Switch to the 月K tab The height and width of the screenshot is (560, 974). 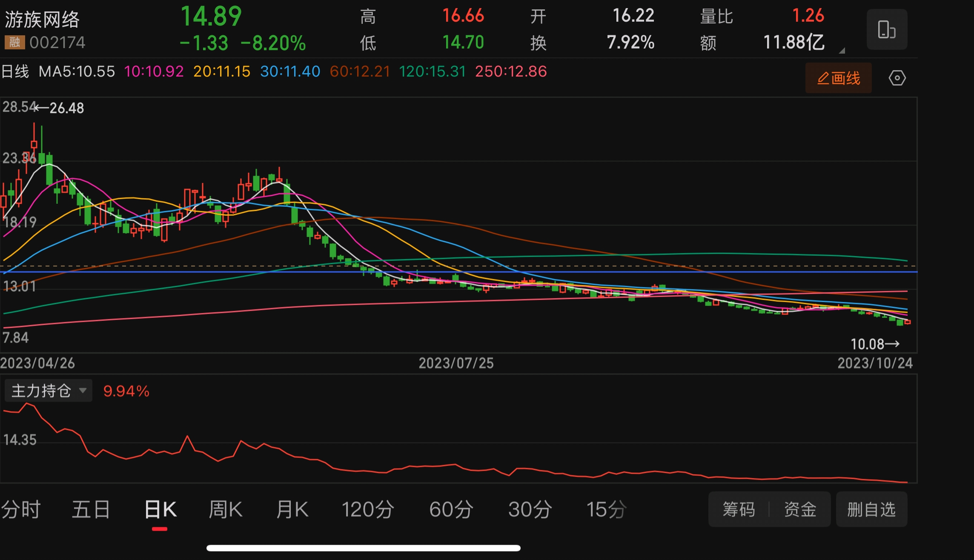click(x=292, y=509)
